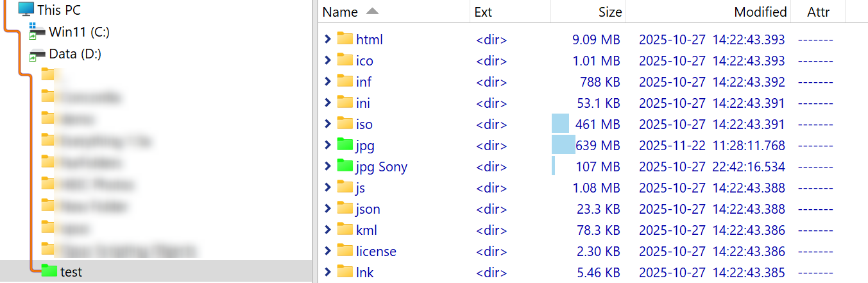Click the green jpg folder icon
The width and height of the screenshot is (868, 283).
click(x=345, y=145)
